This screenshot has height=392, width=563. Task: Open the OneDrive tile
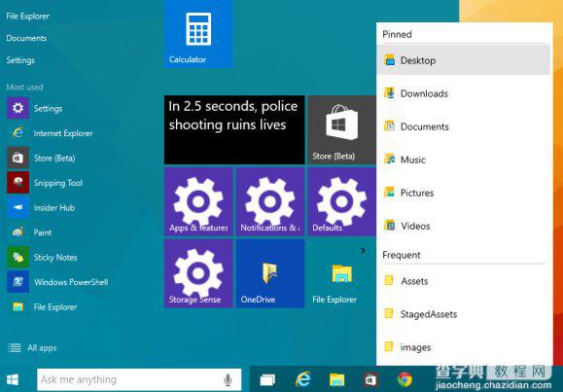(x=270, y=273)
